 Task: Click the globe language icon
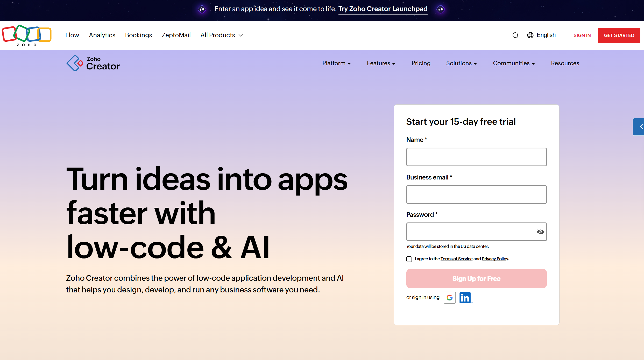[x=530, y=35]
